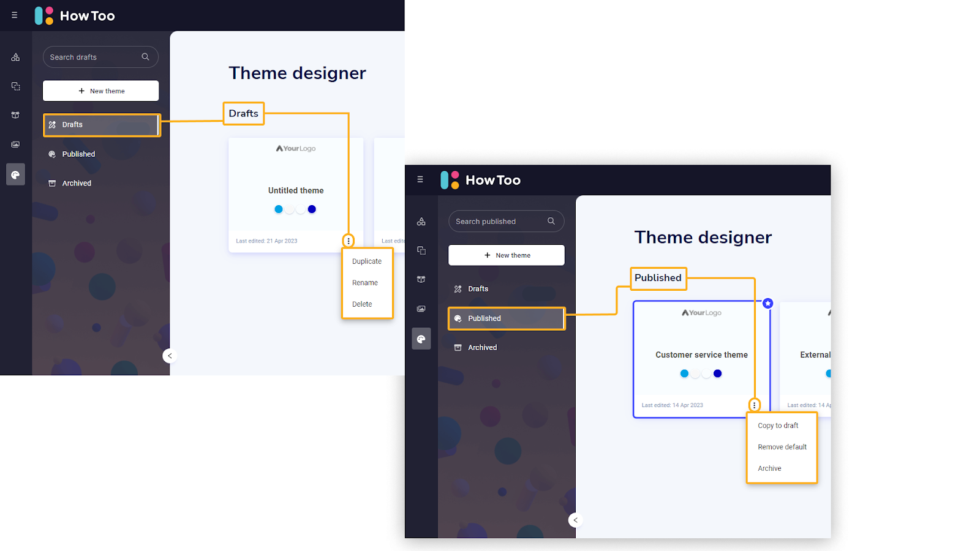The image size is (980, 551).
Task: Choose Rename from the draft theme menu
Action: point(364,283)
